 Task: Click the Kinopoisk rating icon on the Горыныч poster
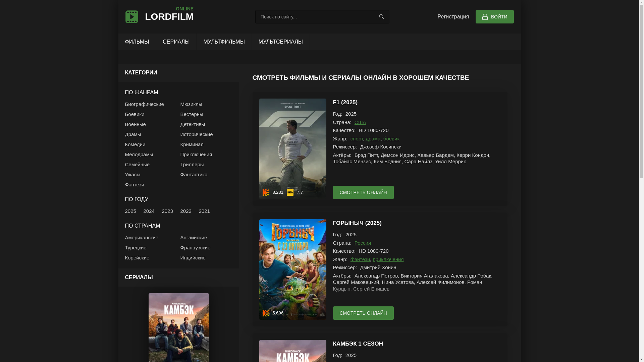[x=266, y=313]
